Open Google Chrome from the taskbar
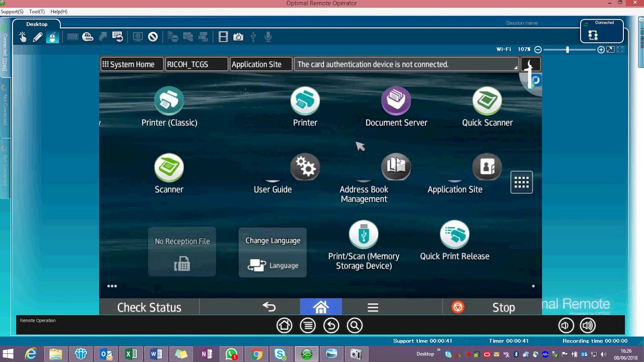 pos(257,354)
